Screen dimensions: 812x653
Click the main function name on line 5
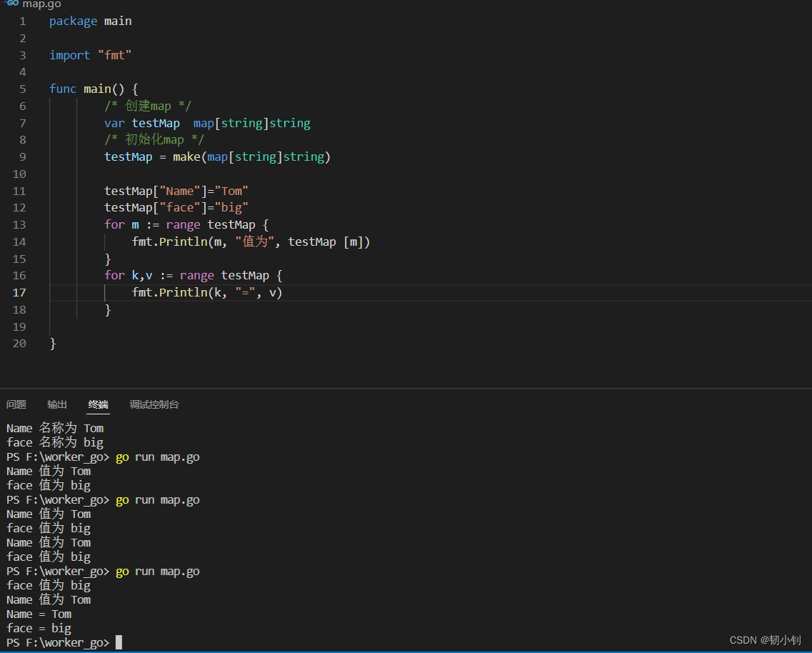coord(97,89)
